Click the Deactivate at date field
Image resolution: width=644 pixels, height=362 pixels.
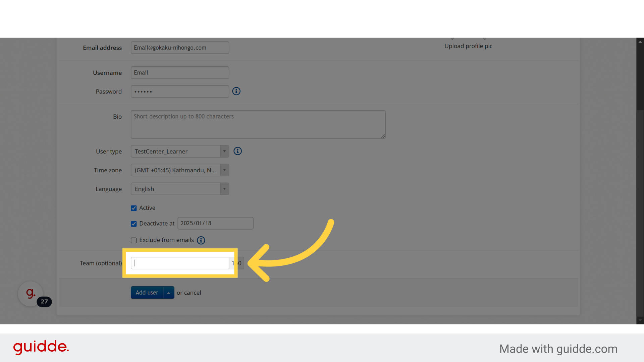[215, 224]
